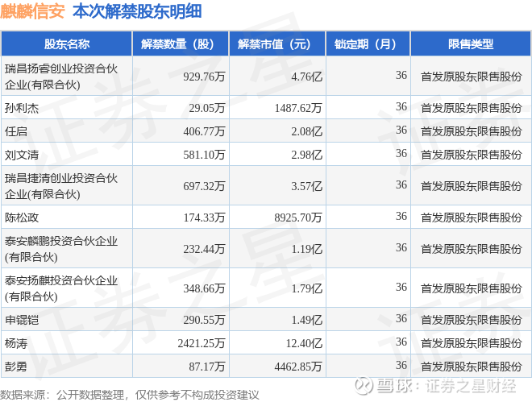This screenshot has height=402, width=532.
Task: Click the 麒麟信安 title text
Action: tap(32, 11)
